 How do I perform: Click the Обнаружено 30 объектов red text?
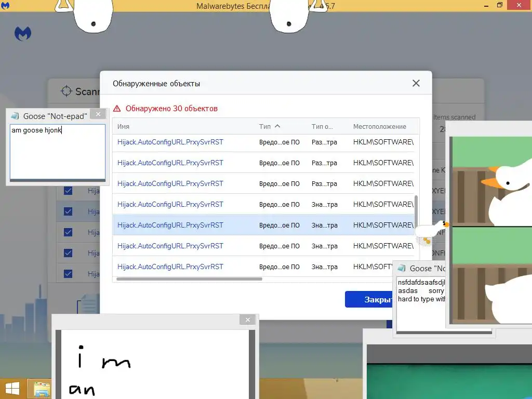(x=171, y=109)
